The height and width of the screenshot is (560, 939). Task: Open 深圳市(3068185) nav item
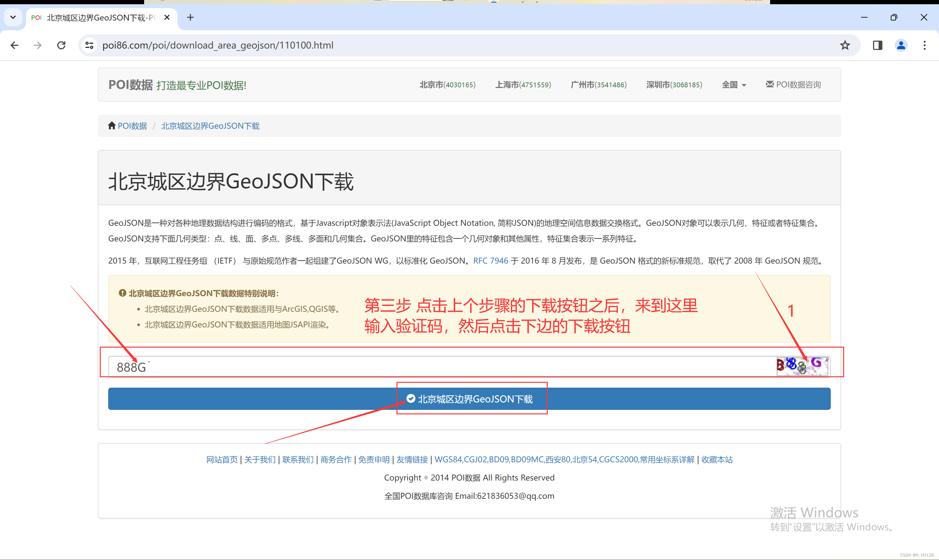click(674, 85)
